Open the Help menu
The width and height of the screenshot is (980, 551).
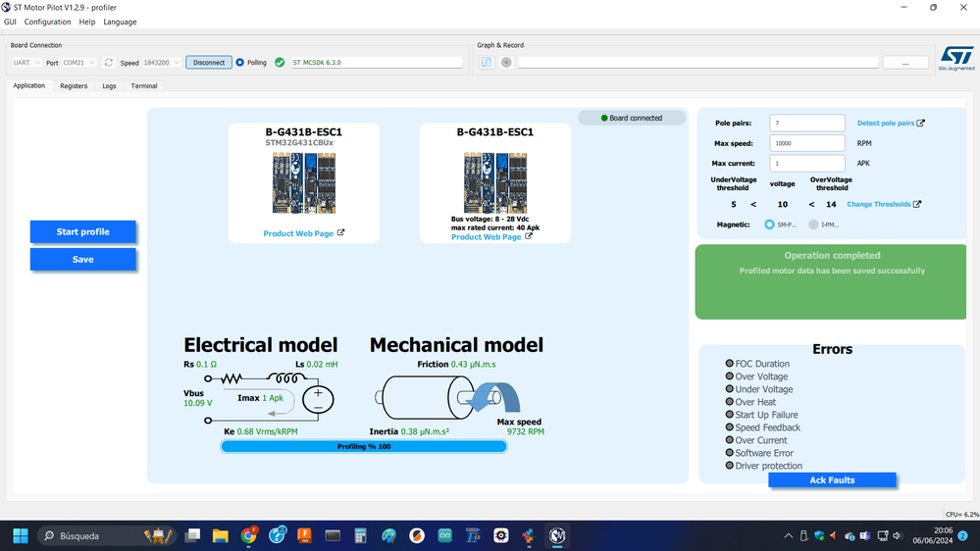[x=87, y=22]
